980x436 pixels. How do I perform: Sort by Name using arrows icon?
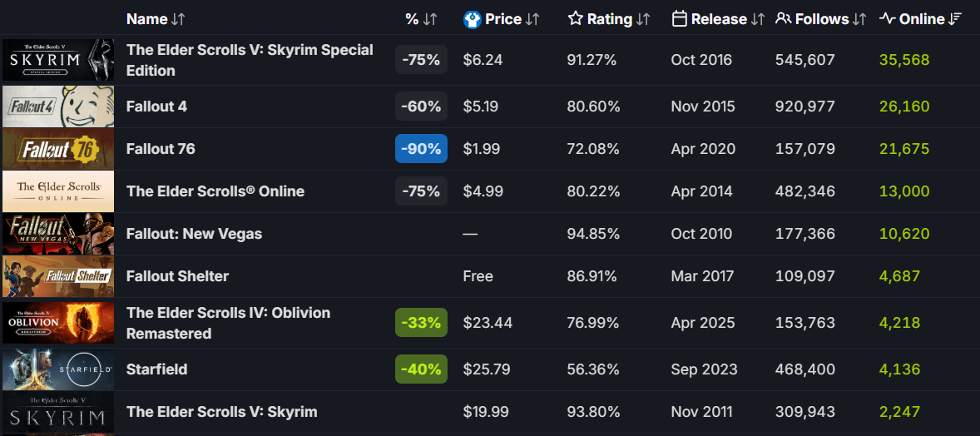(179, 19)
